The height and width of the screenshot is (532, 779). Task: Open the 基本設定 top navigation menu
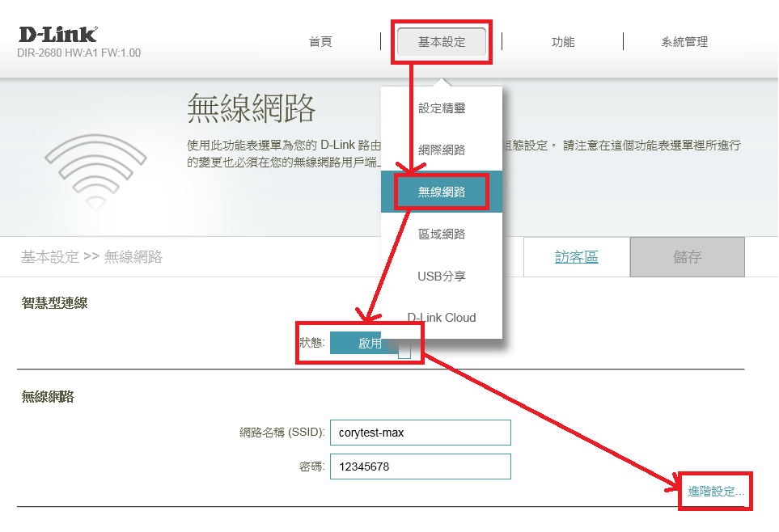442,42
